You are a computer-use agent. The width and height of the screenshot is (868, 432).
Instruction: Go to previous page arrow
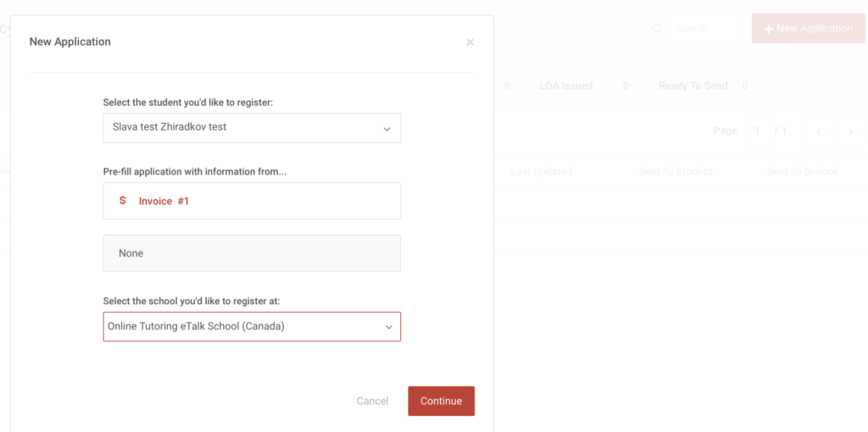[x=818, y=131]
